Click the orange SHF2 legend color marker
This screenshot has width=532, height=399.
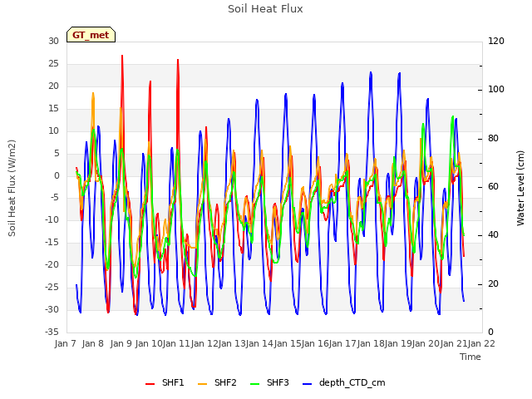202,384
